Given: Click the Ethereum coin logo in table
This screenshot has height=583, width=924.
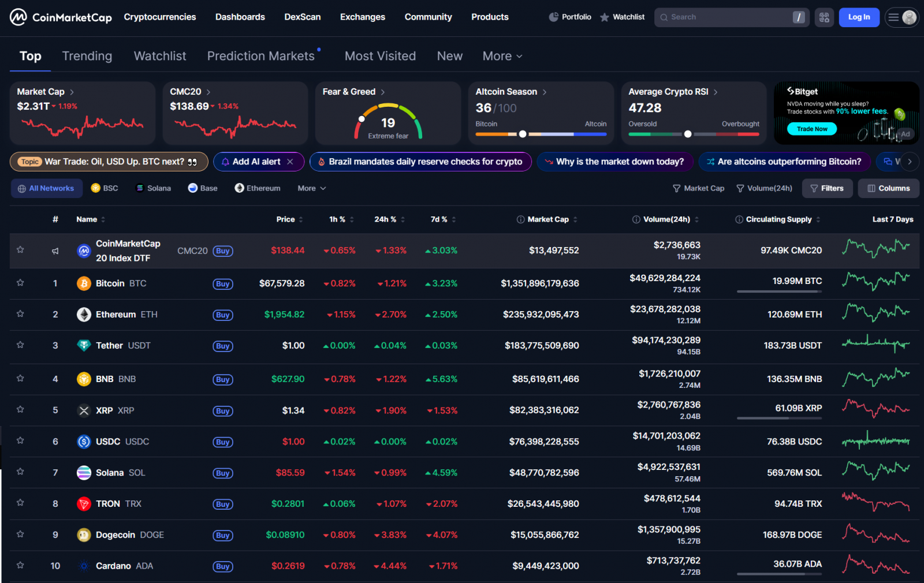Looking at the screenshot, I should point(84,315).
